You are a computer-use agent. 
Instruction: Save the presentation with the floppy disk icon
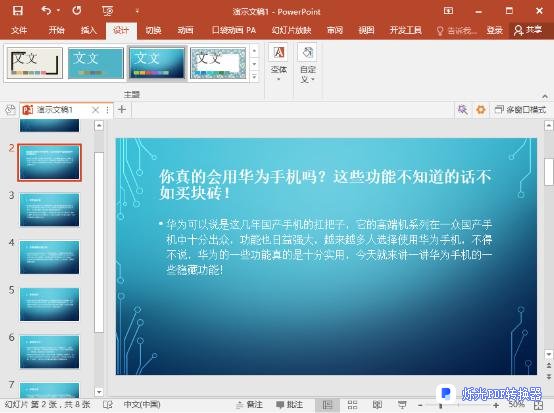[18, 11]
